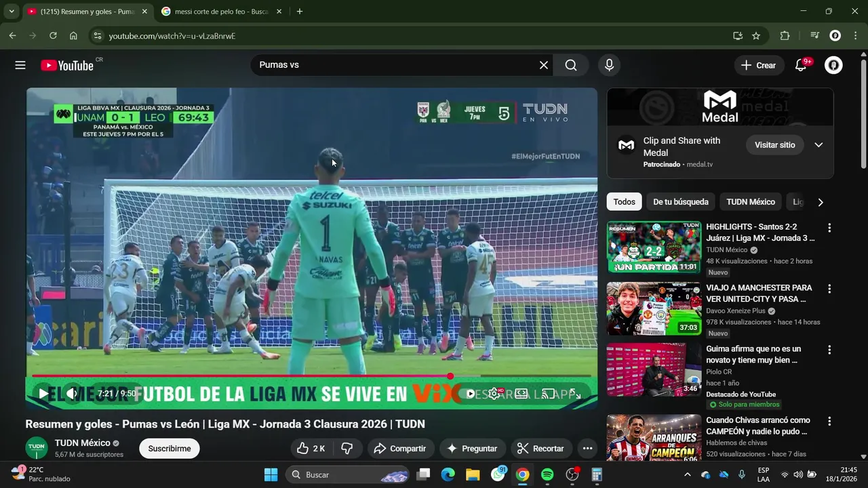
Task: Open Chrome tab search dropdown
Action: (12, 12)
